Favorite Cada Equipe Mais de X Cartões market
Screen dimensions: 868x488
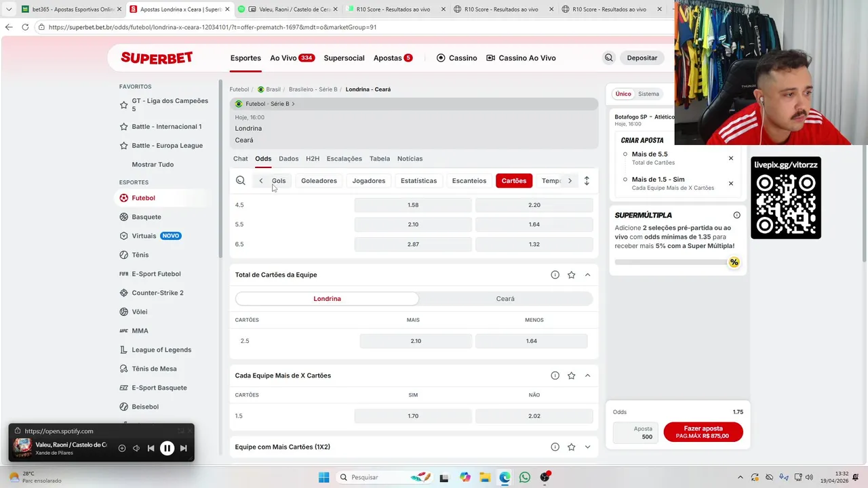(x=571, y=375)
